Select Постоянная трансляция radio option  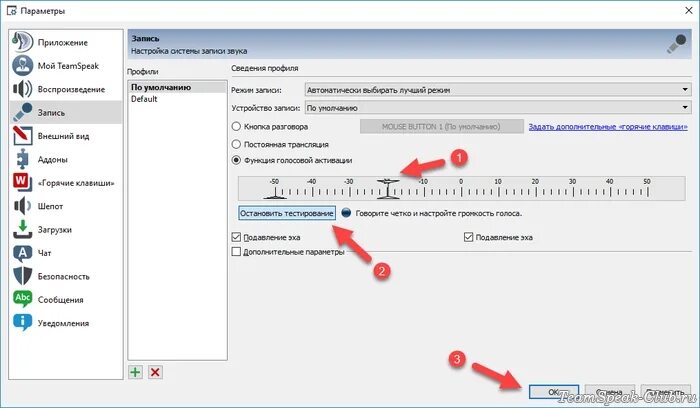coord(236,144)
